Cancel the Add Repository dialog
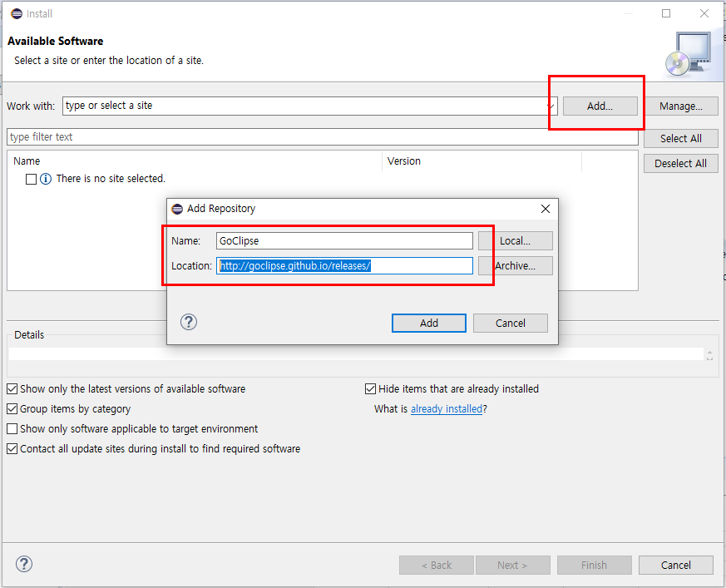726x588 pixels. point(511,324)
